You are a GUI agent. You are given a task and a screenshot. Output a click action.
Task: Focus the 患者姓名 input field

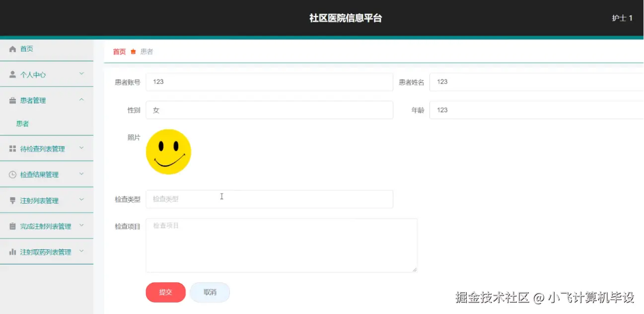(x=537, y=82)
